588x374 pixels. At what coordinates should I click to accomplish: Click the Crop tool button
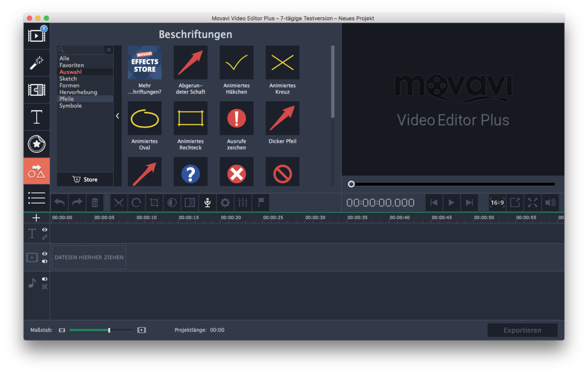point(154,203)
